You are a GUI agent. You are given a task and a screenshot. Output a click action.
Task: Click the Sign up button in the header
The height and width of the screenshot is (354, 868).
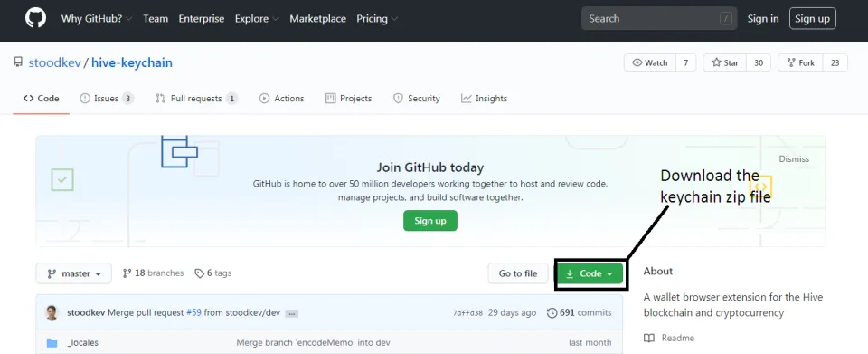click(812, 18)
